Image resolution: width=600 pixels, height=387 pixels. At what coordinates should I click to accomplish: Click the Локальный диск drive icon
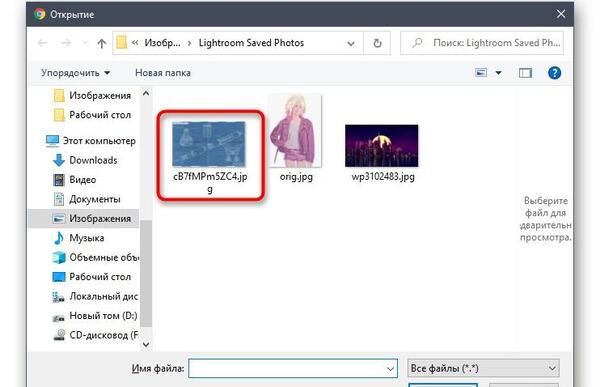[59, 297]
